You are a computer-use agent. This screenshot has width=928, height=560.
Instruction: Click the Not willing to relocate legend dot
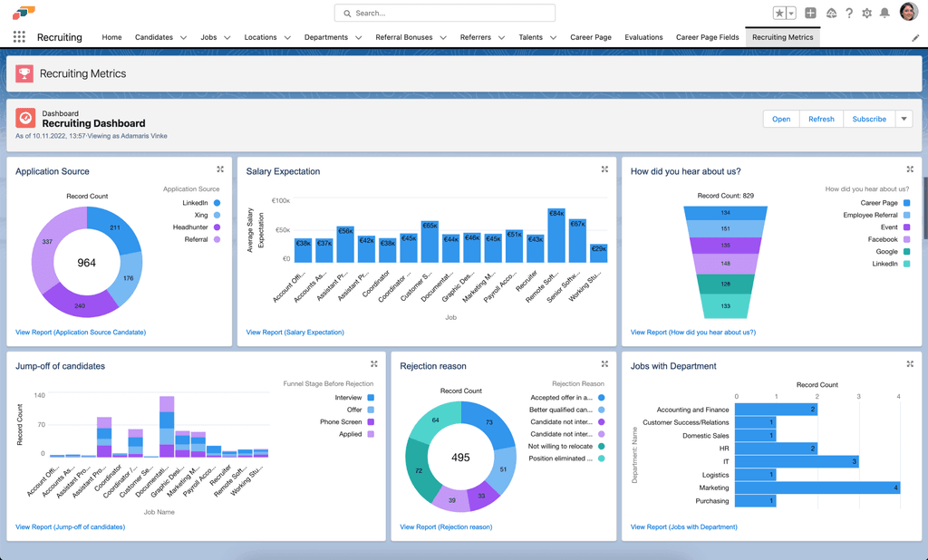pos(602,447)
